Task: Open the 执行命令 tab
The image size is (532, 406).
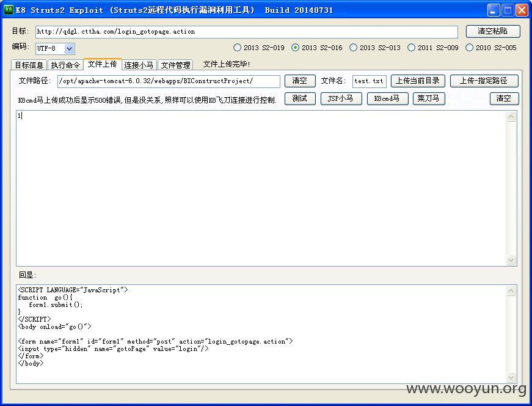Action: (x=65, y=65)
